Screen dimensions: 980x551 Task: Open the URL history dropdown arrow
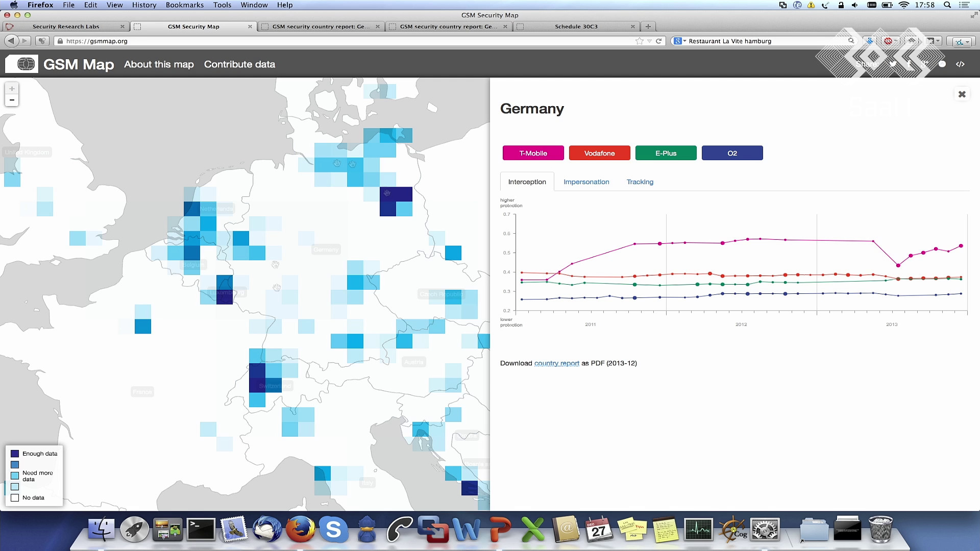click(649, 41)
